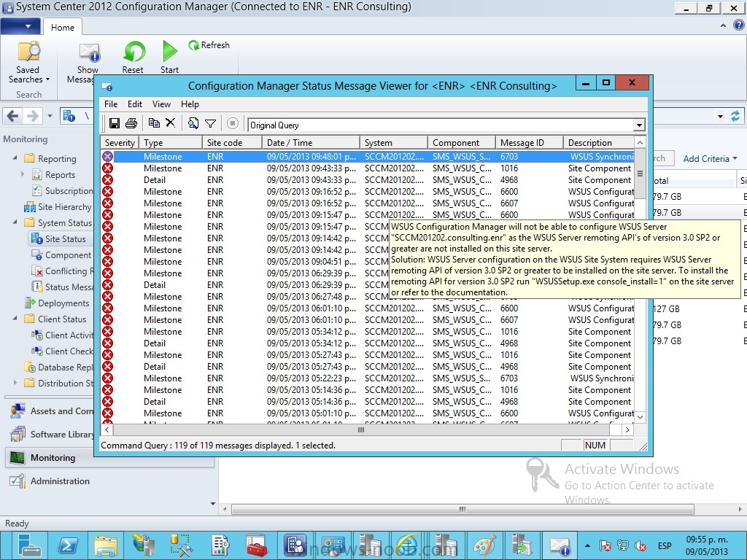Click the ESP language indicator in tray

665,545
